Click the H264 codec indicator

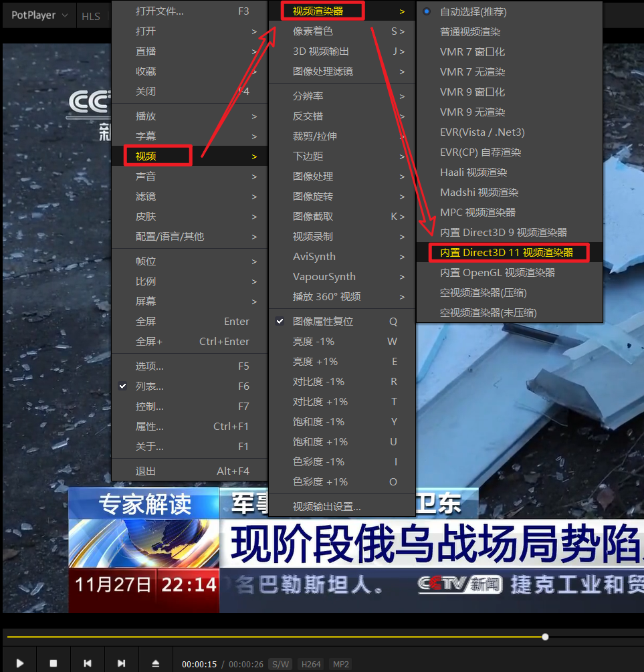310,664
